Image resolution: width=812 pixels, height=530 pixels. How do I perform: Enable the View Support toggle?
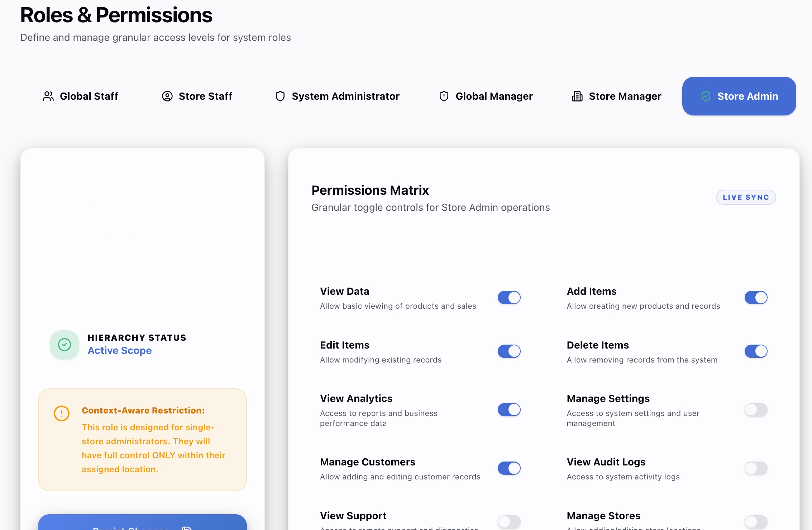pyautogui.click(x=509, y=522)
